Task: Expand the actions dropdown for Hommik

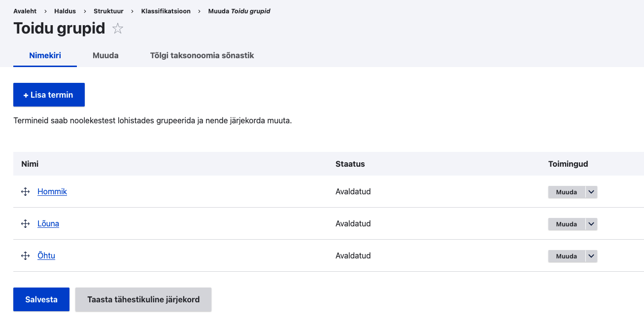Action: (592, 192)
